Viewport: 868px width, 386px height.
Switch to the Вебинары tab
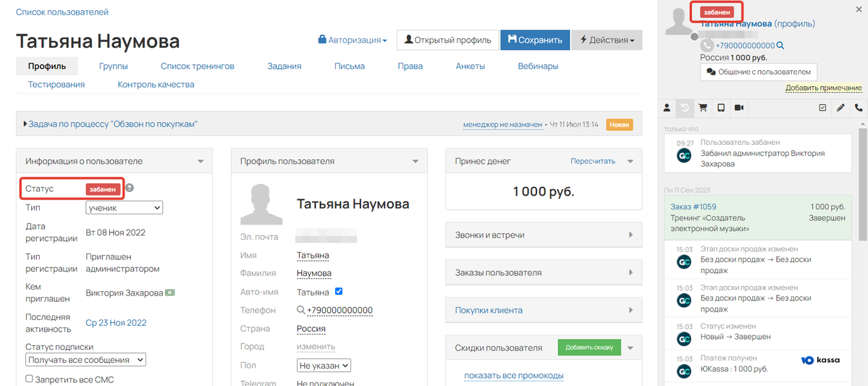(538, 67)
